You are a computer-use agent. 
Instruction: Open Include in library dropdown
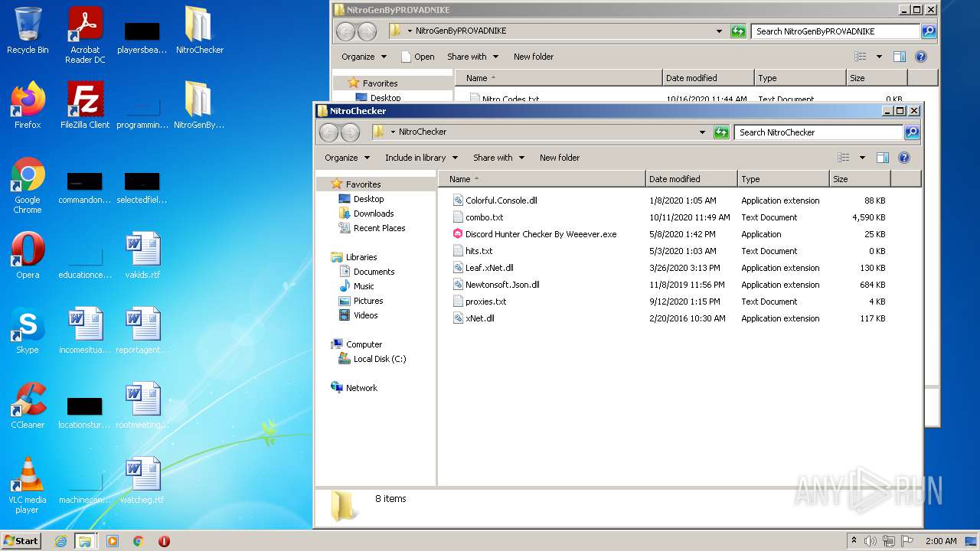point(421,158)
